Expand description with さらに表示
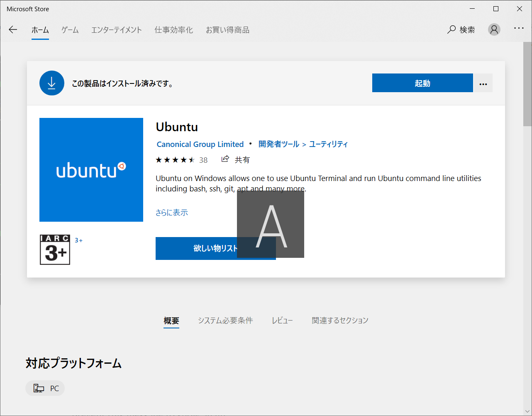Image resolution: width=532 pixels, height=416 pixels. pos(172,213)
